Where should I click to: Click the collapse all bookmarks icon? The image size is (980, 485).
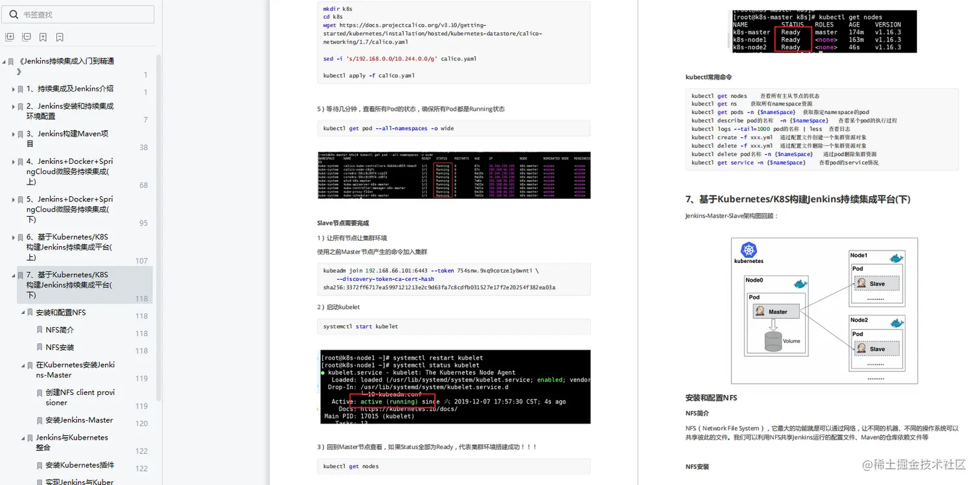pyautogui.click(x=27, y=38)
